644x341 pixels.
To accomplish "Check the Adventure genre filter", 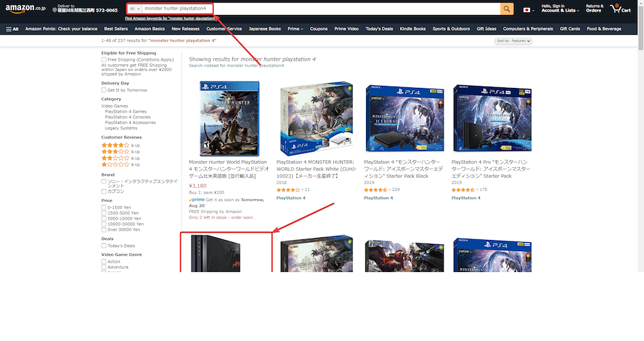I will [104, 267].
